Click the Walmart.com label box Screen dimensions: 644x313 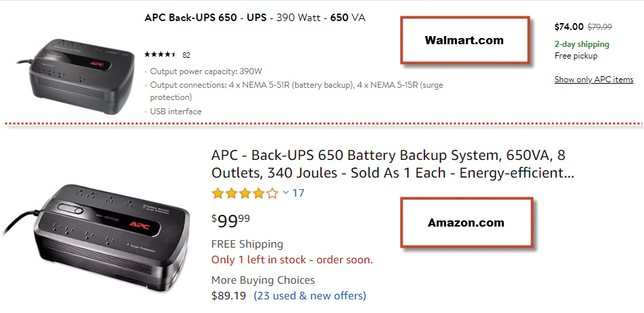(x=464, y=41)
